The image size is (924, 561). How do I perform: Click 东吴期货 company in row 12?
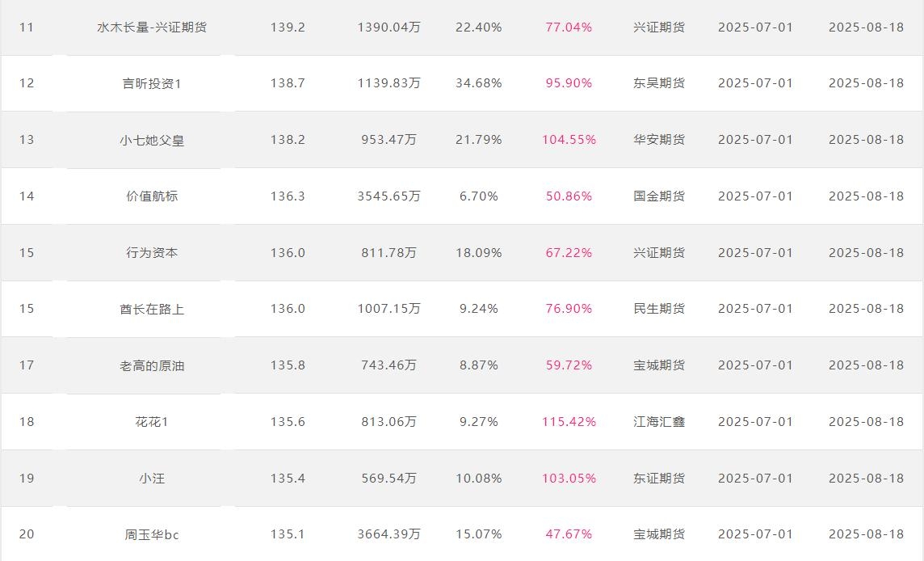click(x=659, y=83)
